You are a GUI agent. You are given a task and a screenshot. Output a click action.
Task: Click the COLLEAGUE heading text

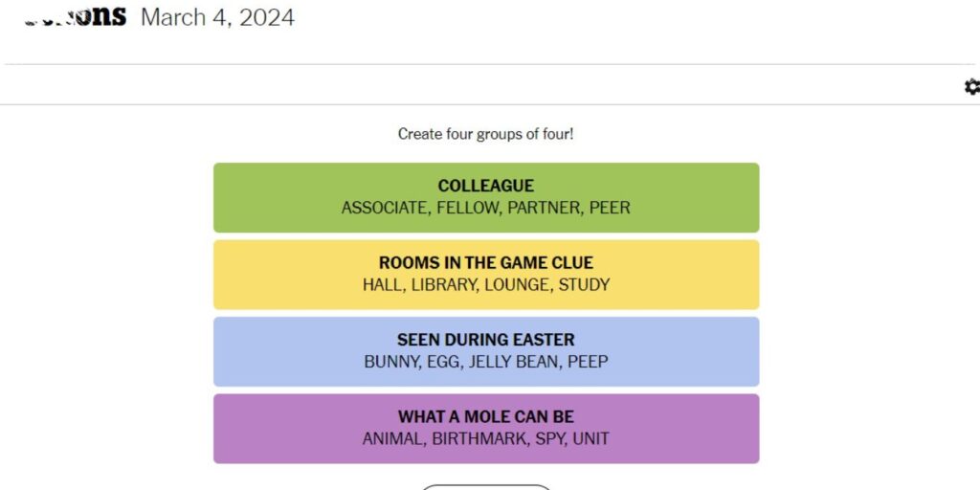tap(485, 186)
